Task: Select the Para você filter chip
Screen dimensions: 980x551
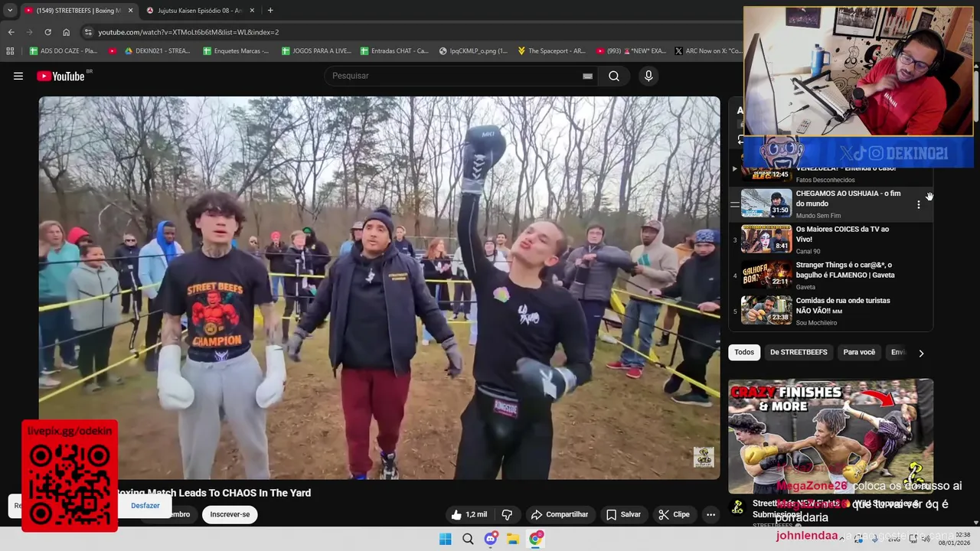Action: coord(859,352)
